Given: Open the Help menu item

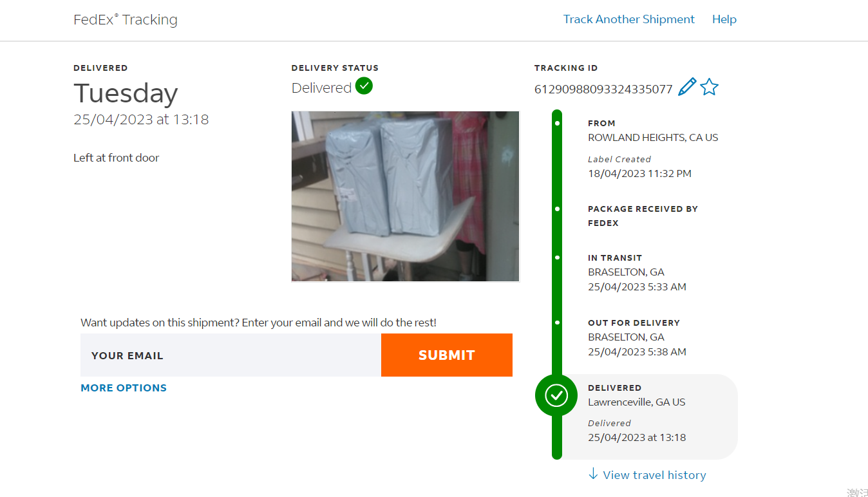Looking at the screenshot, I should coord(724,19).
